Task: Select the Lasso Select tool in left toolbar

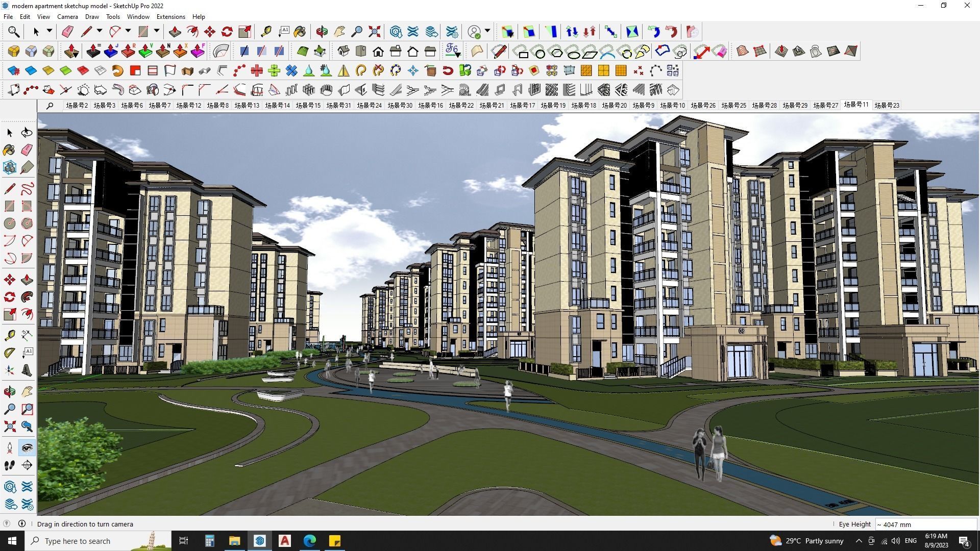Action: (x=27, y=133)
